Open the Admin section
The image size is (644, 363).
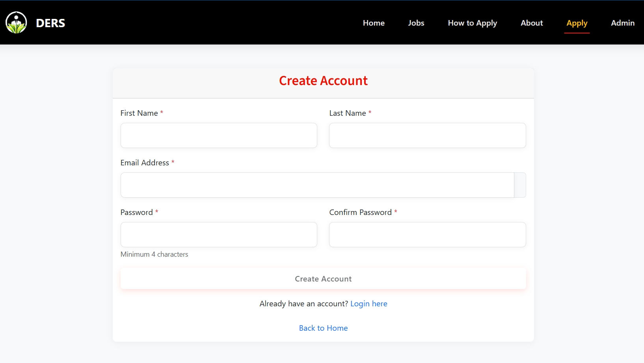(x=622, y=23)
